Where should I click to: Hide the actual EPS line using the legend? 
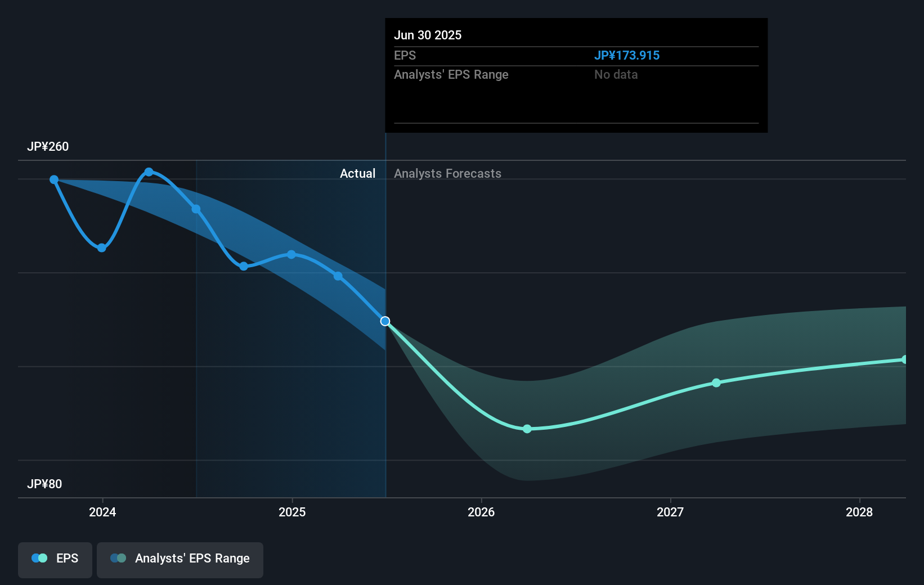click(x=55, y=559)
